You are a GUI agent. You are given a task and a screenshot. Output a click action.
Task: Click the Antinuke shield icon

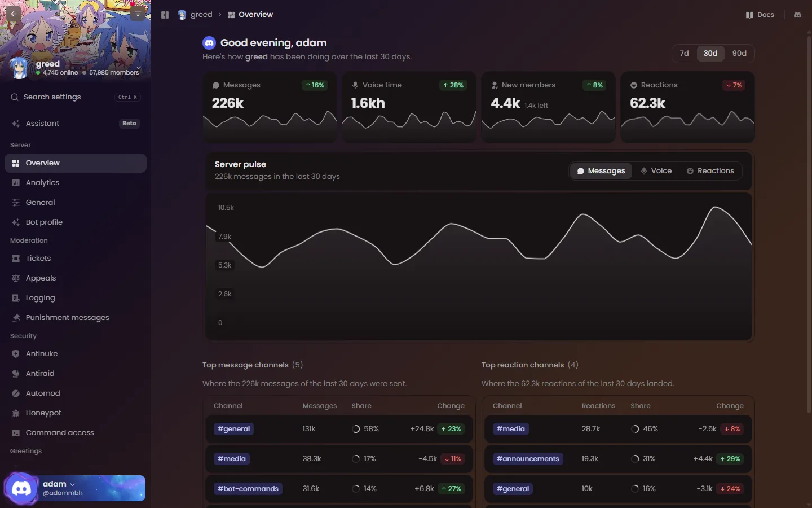[x=16, y=354]
